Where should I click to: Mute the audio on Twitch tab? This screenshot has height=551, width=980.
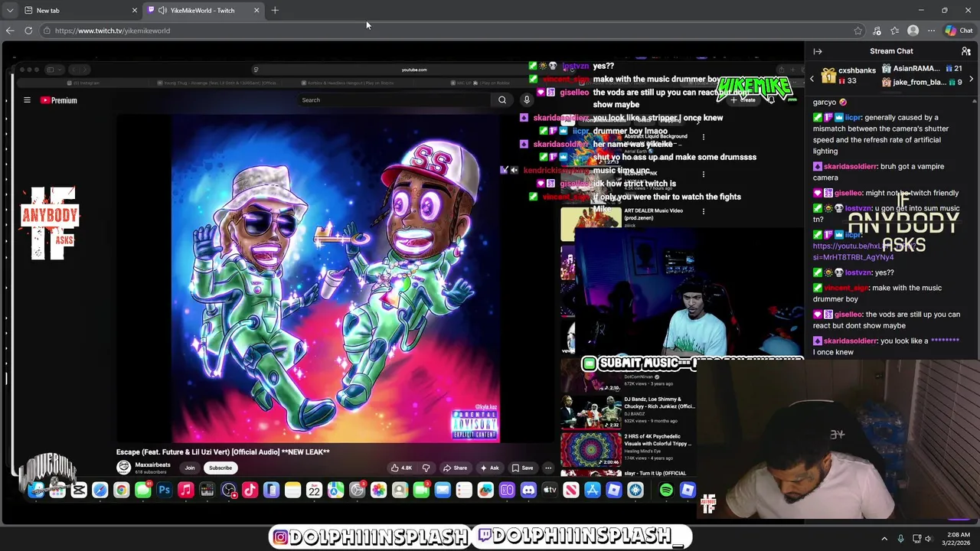click(x=162, y=11)
